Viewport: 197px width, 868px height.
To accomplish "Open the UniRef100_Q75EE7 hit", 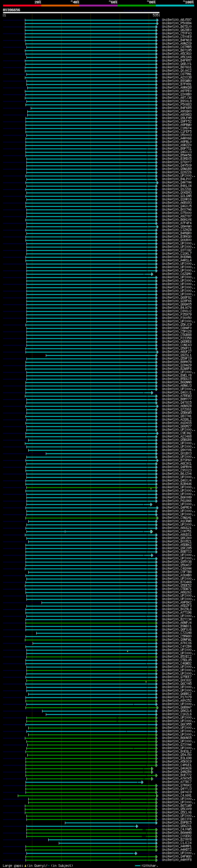I will click(176, 677).
